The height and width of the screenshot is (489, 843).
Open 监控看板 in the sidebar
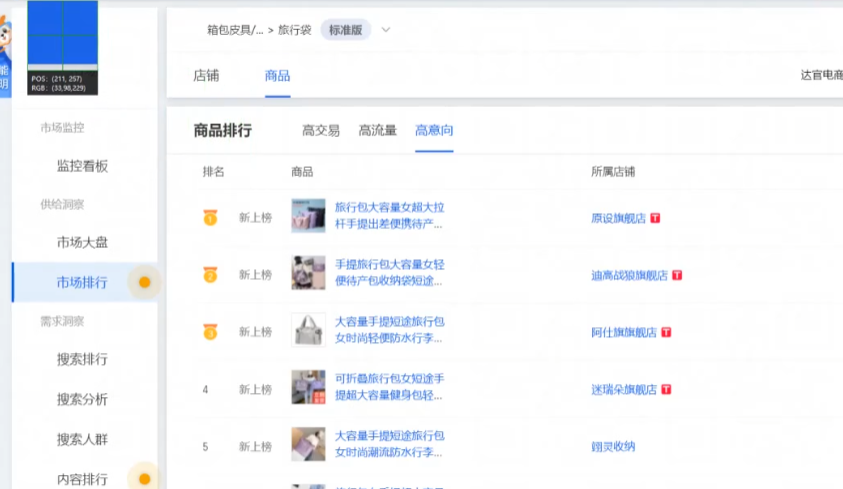[82, 166]
